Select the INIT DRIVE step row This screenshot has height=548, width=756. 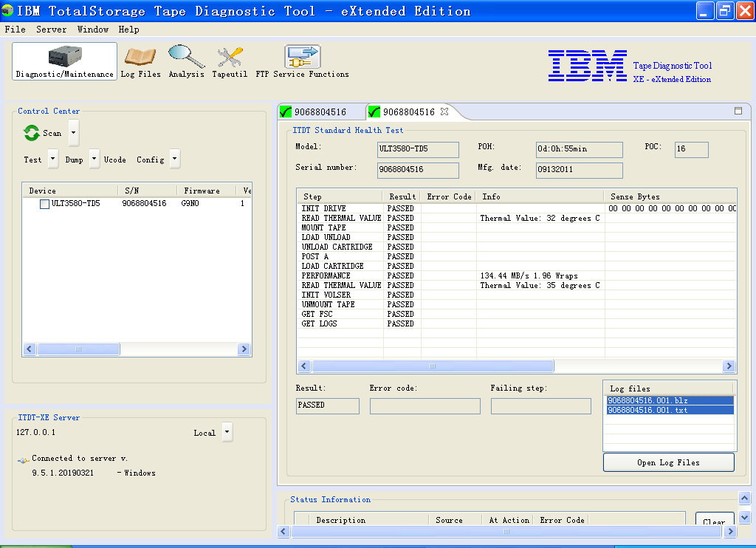click(517, 208)
